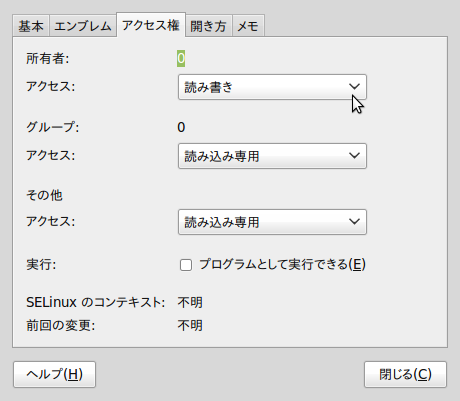460x401 pixels.
Task: Open the group access 読み込み専用 dropdown
Action: (272, 156)
